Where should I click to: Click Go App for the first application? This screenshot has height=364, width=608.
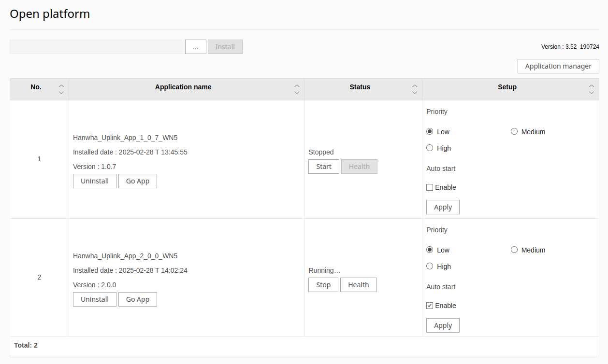137,181
